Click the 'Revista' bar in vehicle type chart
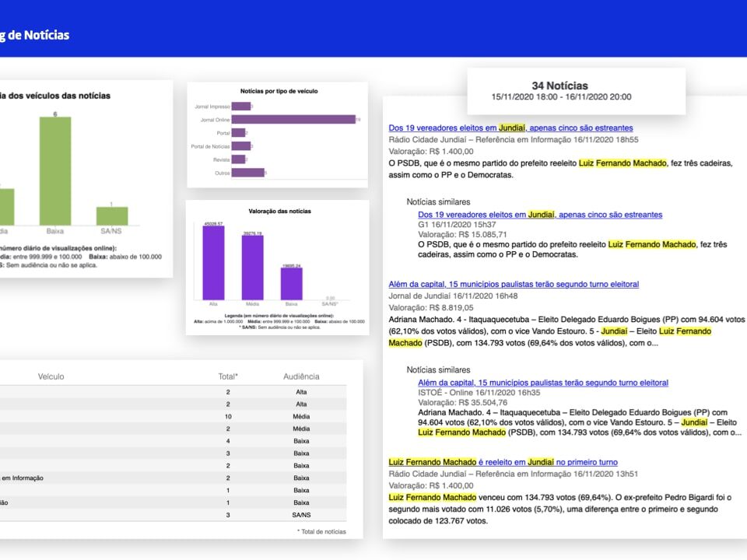Image resolution: width=747 pixels, height=560 pixels. (x=239, y=159)
